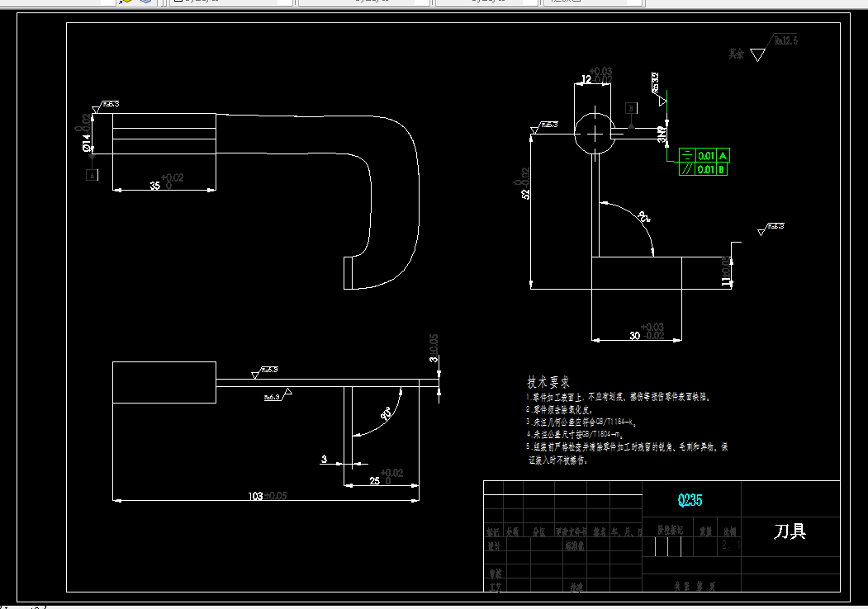This screenshot has width=868, height=609.
Task: Select the 103±0.05 length dimension
Action: tap(268, 496)
